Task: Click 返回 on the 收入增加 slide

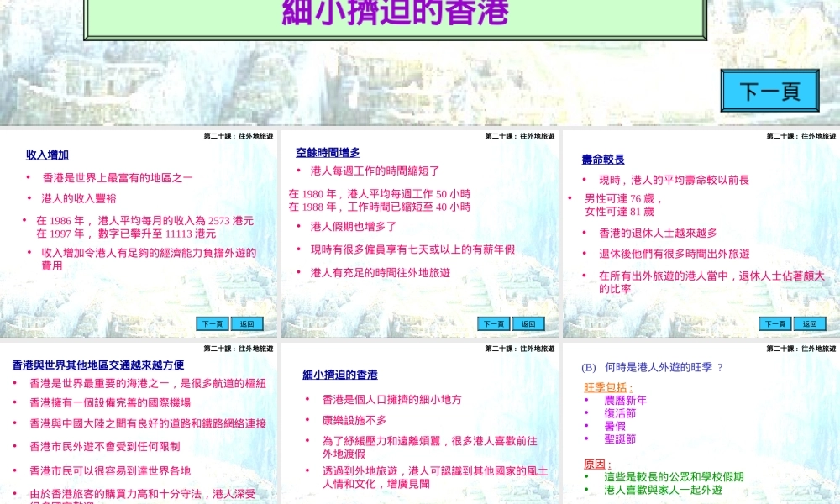Action: point(247,323)
